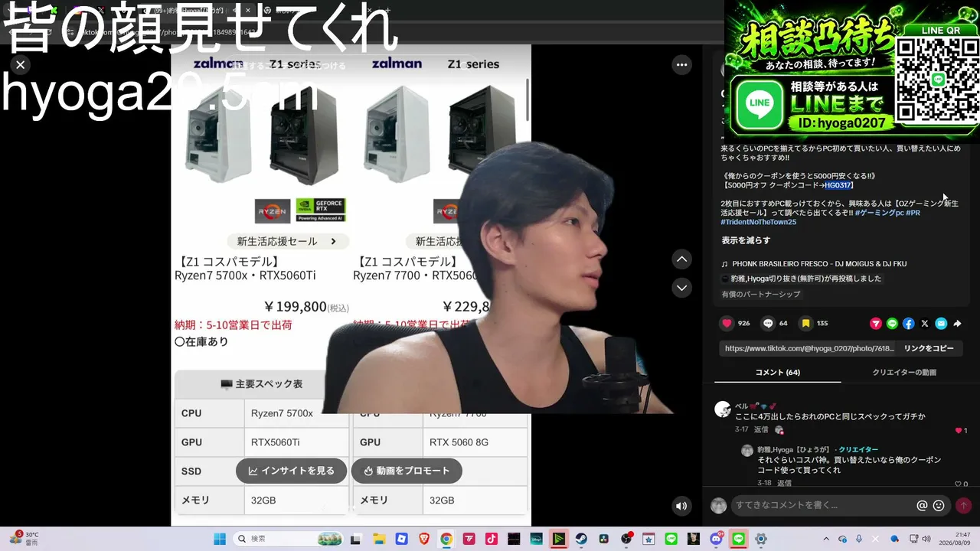Open the PHONK BRASILEIRO FRESCO music link
Viewport: 980px width, 551px height.
click(814, 264)
